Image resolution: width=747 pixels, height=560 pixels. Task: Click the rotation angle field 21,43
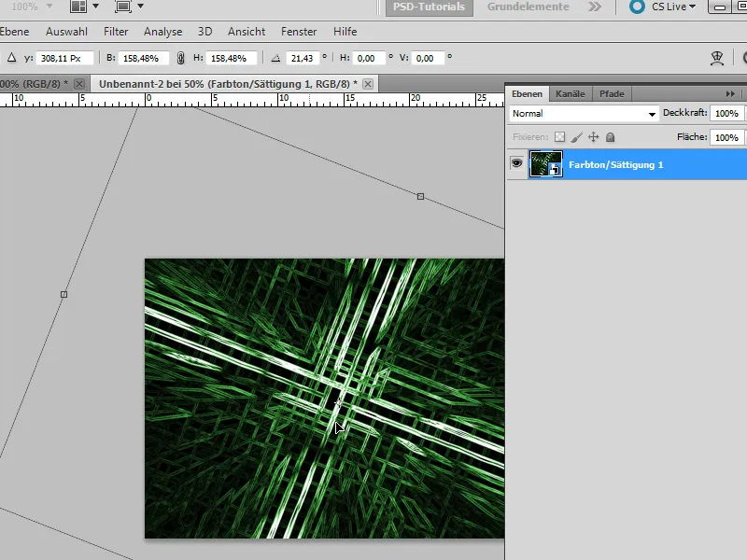coord(302,58)
